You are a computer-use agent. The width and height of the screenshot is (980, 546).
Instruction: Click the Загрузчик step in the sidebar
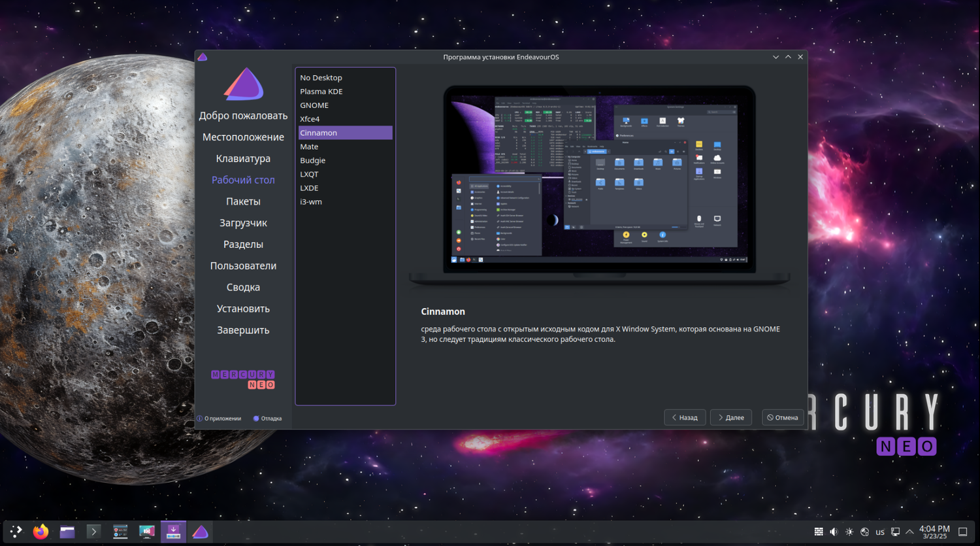coord(243,223)
